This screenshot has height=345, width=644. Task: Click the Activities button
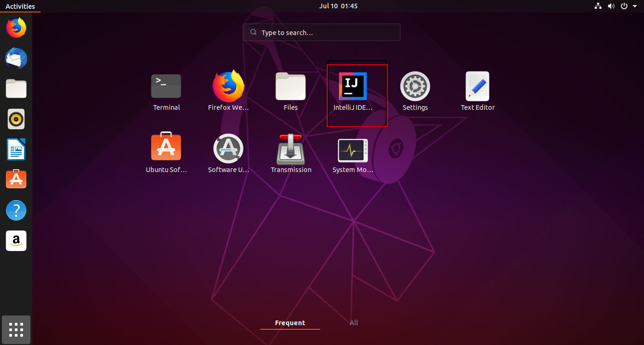20,6
